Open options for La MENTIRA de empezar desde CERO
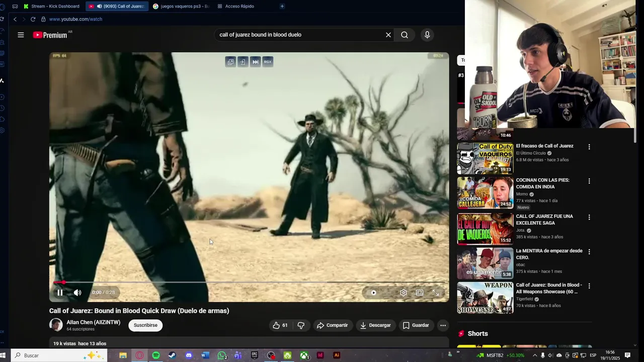The image size is (644, 362). 589,251
